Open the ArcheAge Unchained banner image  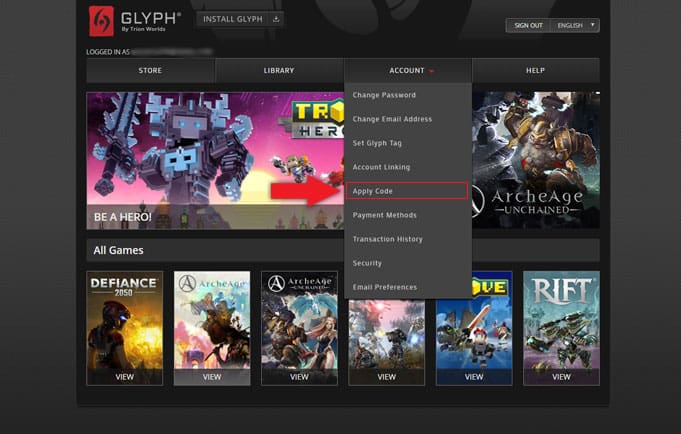coord(536,160)
